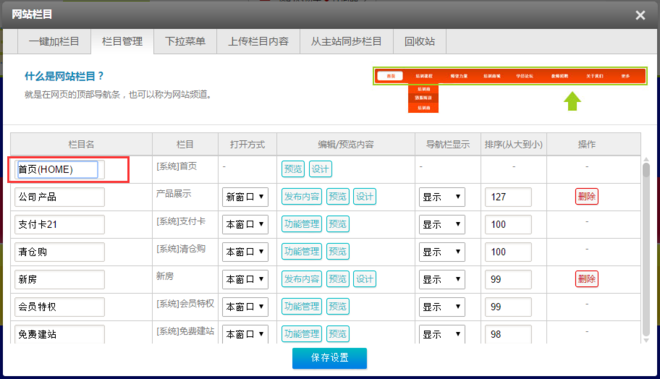The image size is (660, 379).
Task: Click 功能管理 for 清仓购
Action: tap(301, 251)
